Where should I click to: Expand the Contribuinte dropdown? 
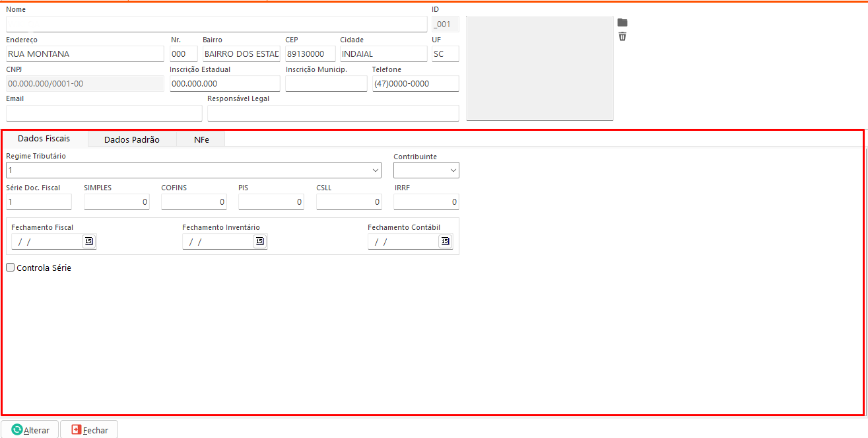pyautogui.click(x=453, y=170)
